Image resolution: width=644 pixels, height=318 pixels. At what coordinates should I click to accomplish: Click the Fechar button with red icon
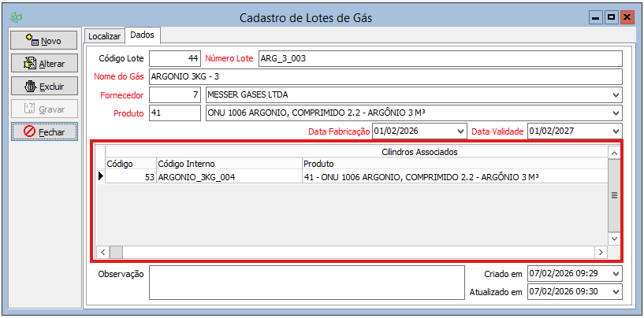[x=43, y=132]
